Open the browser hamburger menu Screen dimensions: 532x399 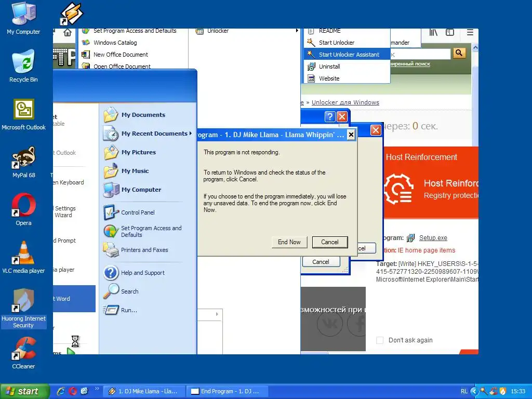tap(470, 32)
